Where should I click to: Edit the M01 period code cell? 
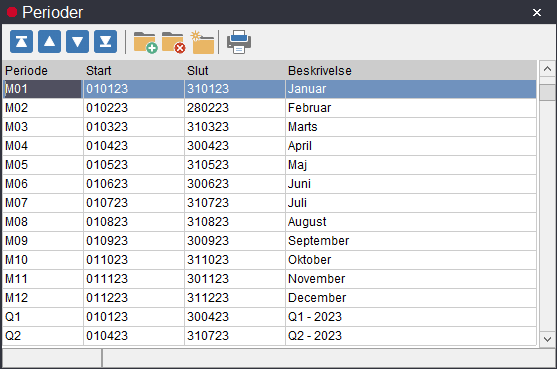tap(43, 89)
